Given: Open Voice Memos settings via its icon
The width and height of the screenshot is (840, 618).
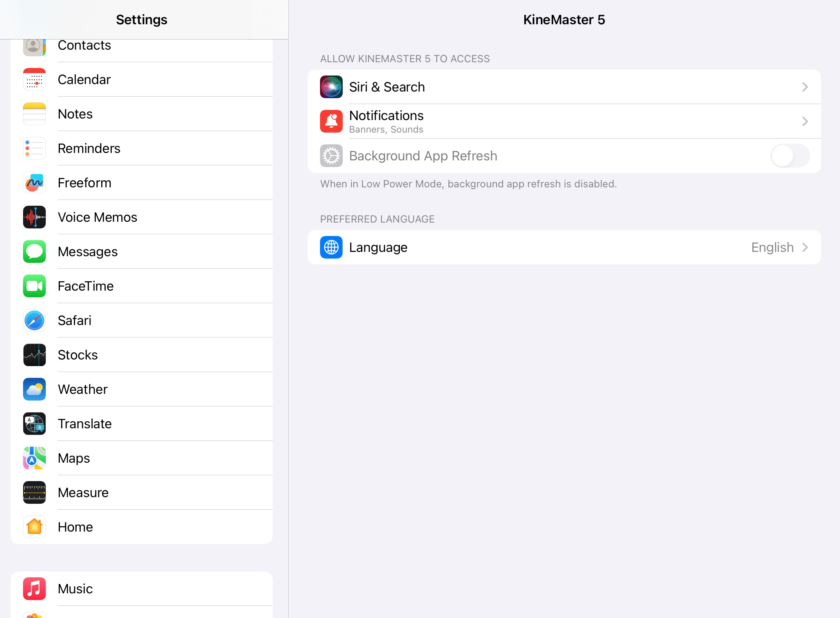Looking at the screenshot, I should (x=34, y=217).
